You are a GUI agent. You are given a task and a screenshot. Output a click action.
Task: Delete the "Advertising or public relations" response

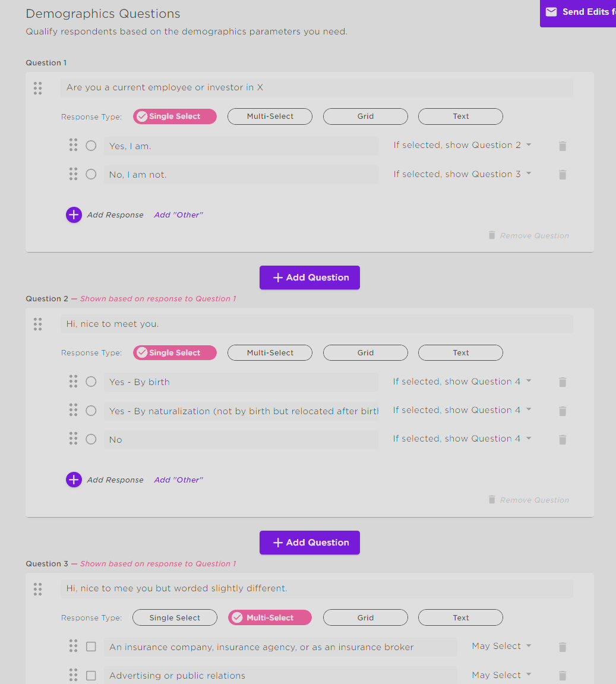pos(563,676)
